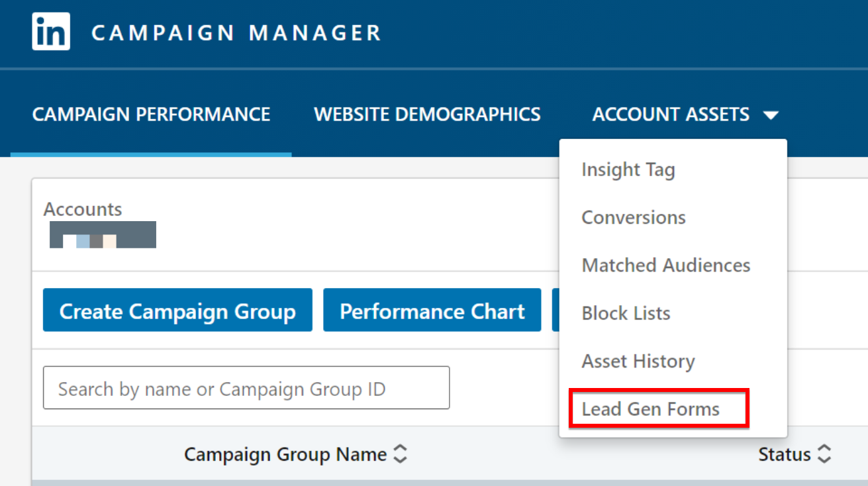This screenshot has width=868, height=486.
Task: Click the highlighted Lead Gen Forms option
Action: pyautogui.click(x=650, y=409)
